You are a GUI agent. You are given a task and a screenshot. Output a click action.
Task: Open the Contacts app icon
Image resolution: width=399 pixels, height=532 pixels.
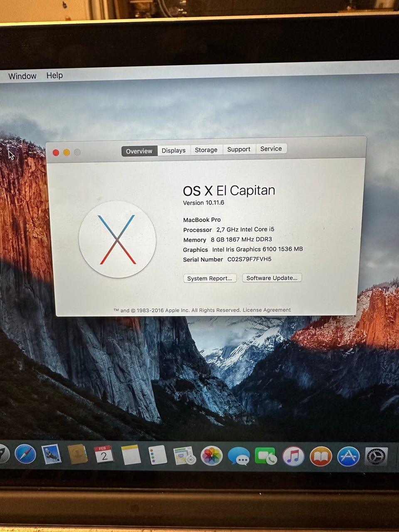pos(78,454)
